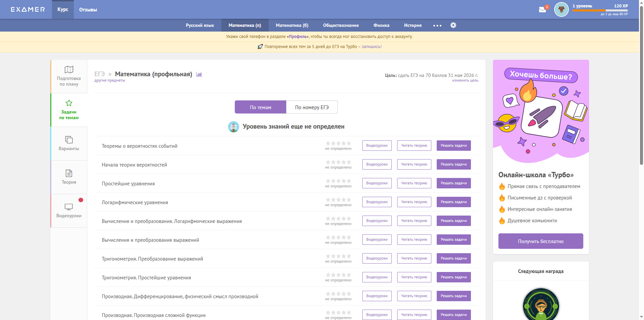Follow the Профиль link in notice
This screenshot has height=320, width=644.
click(x=298, y=37)
